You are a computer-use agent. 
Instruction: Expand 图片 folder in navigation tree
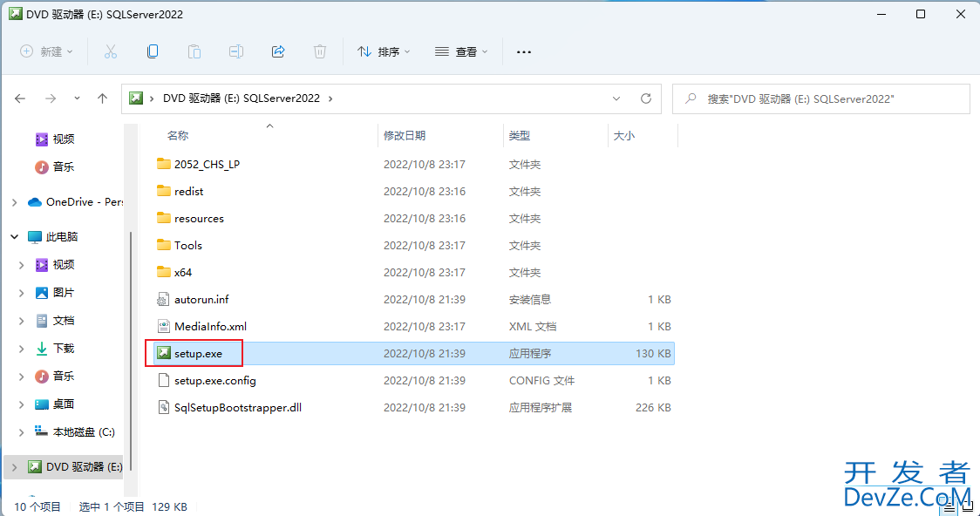tap(21, 293)
